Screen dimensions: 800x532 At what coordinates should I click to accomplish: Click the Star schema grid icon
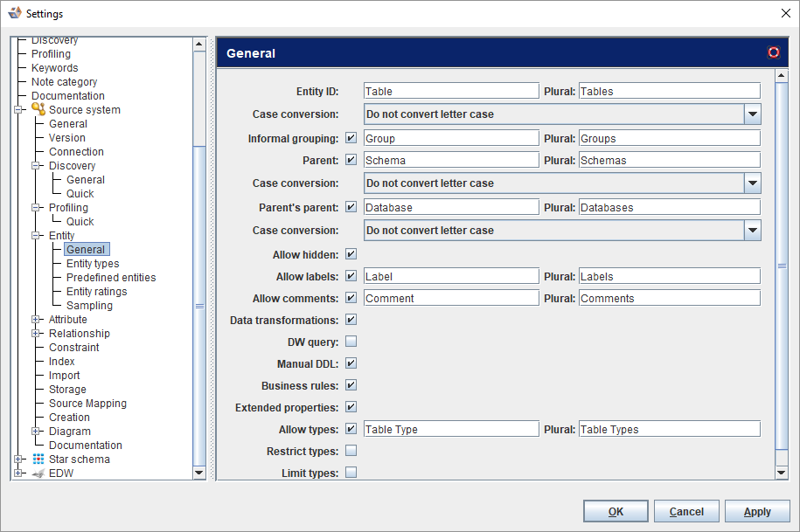tap(38, 459)
